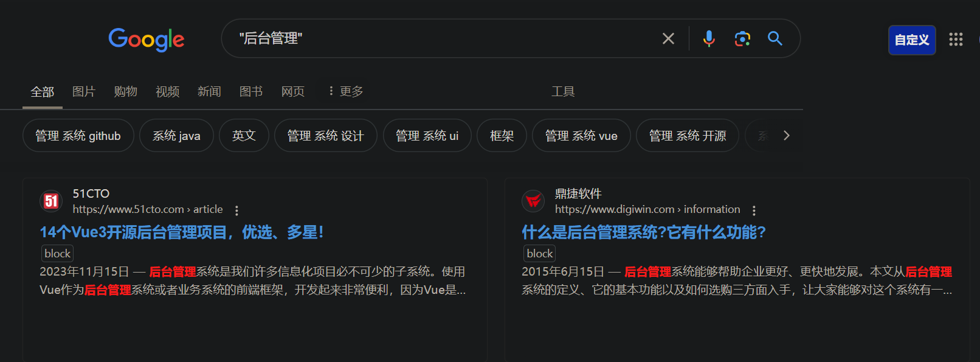Screen dimensions: 980x362
Task: Click the Google logo
Action: pyautogui.click(x=147, y=40)
